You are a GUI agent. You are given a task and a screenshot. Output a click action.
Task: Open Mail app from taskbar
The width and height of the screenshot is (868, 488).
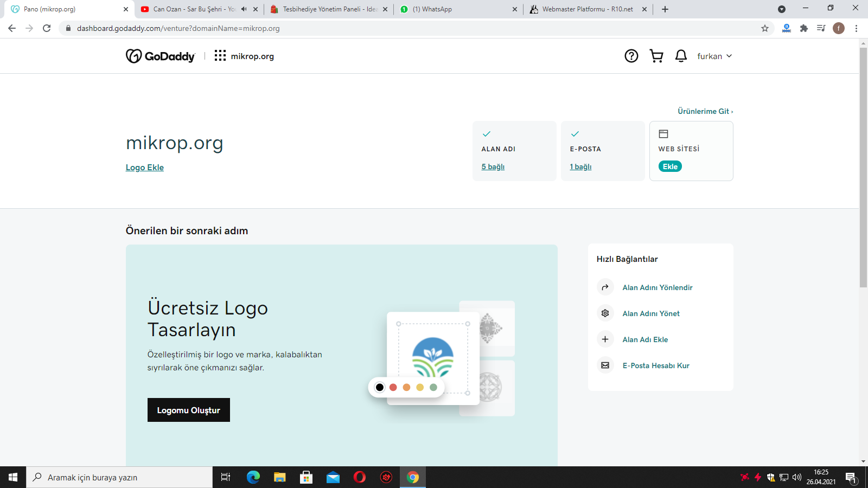333,477
